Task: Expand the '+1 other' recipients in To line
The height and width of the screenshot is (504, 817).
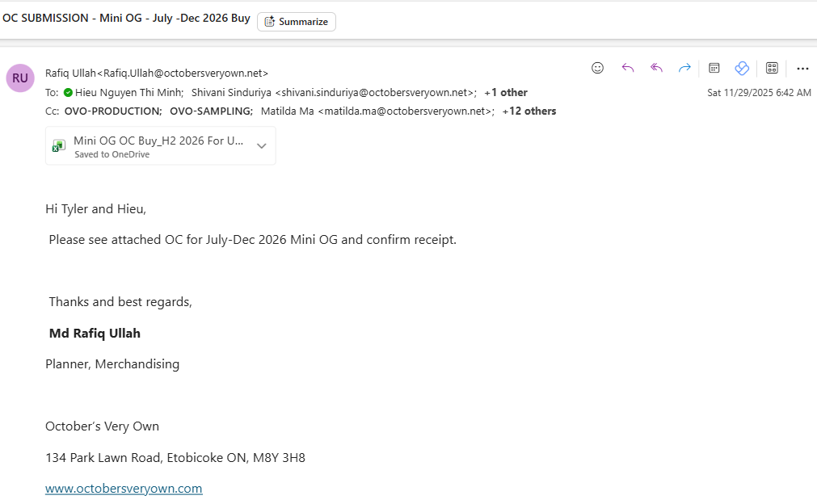Action: coord(505,92)
